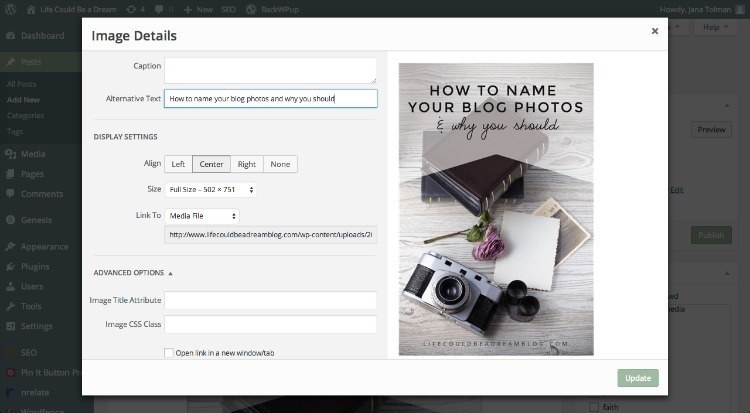Set image alignment to Center

click(211, 164)
